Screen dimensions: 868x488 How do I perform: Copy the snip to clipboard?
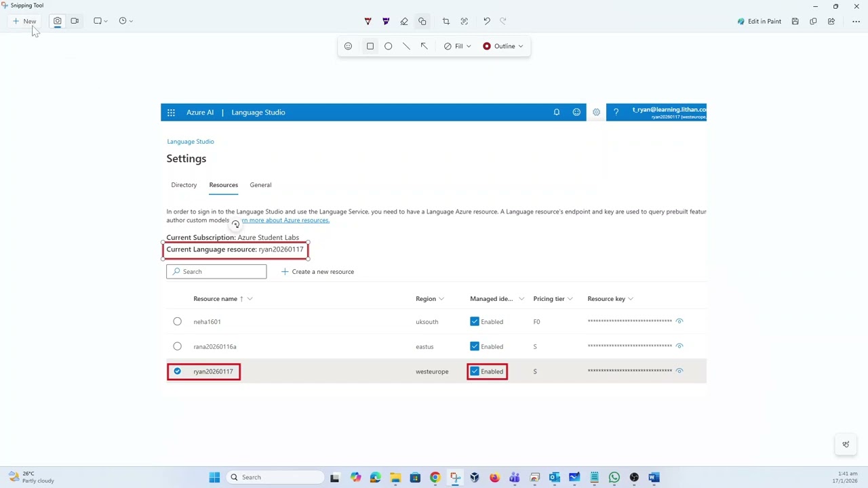click(813, 21)
